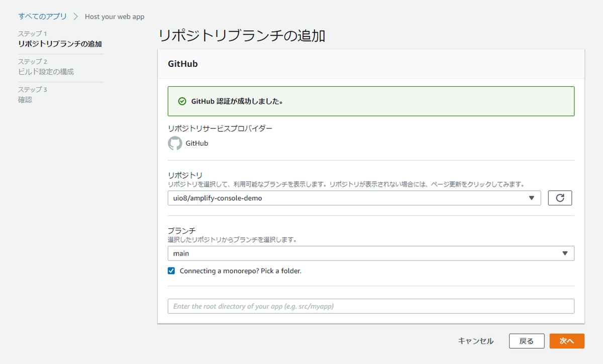Click the root directory input field
This screenshot has height=364, width=603.
coord(371,306)
